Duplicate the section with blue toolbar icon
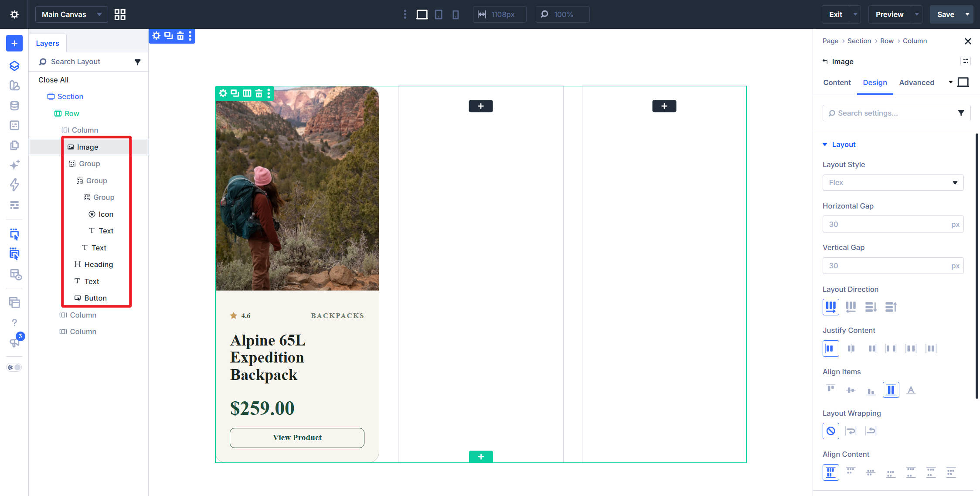 [169, 36]
